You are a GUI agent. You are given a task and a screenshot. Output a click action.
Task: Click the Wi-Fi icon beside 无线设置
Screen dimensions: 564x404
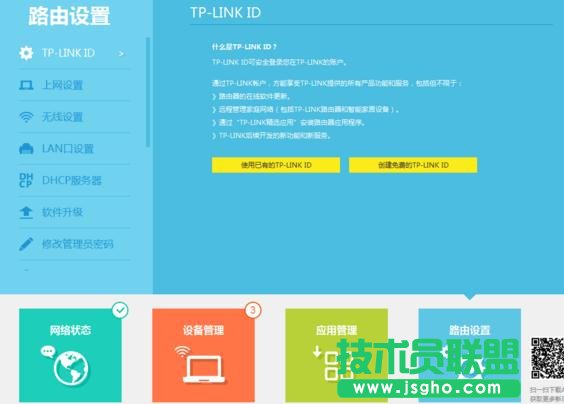tap(26, 117)
